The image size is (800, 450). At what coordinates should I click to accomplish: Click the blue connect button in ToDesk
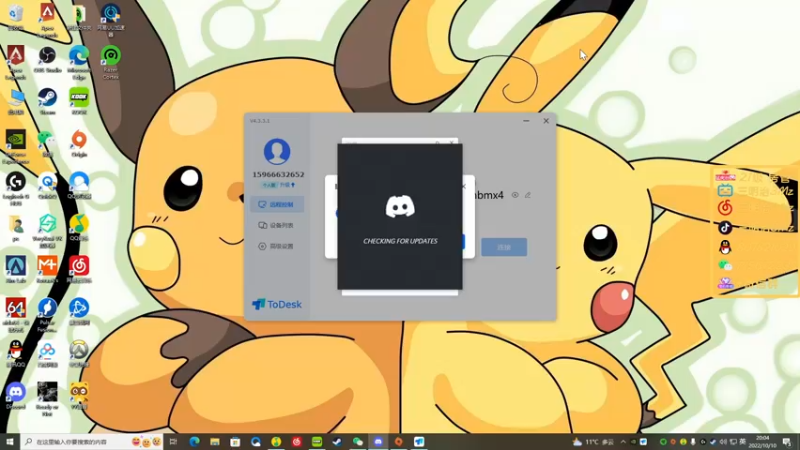click(504, 247)
